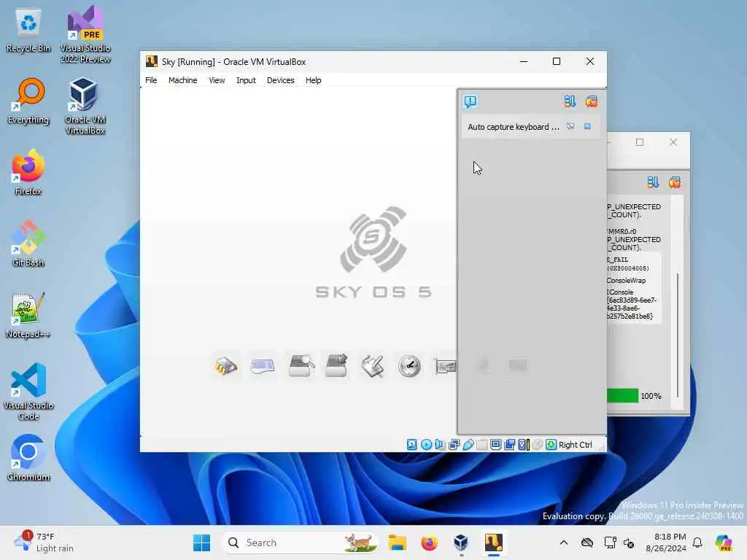Open the Help menu

click(x=313, y=80)
